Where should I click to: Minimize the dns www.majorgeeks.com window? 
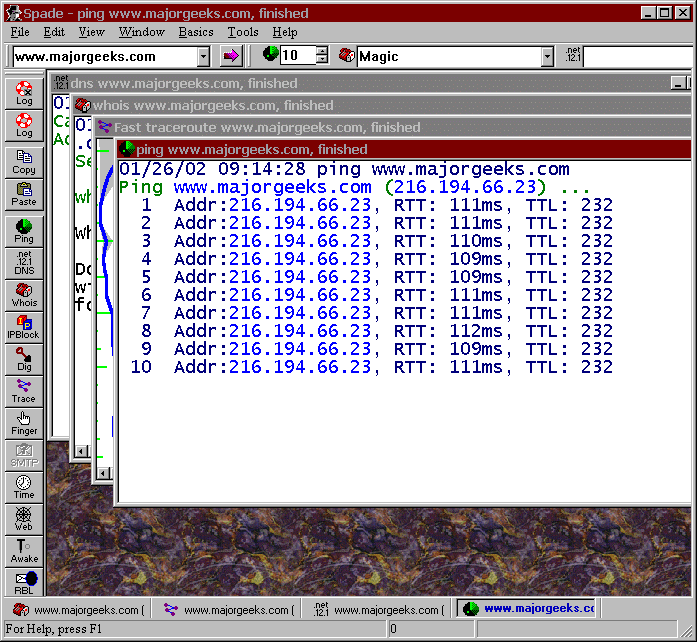pos(678,83)
